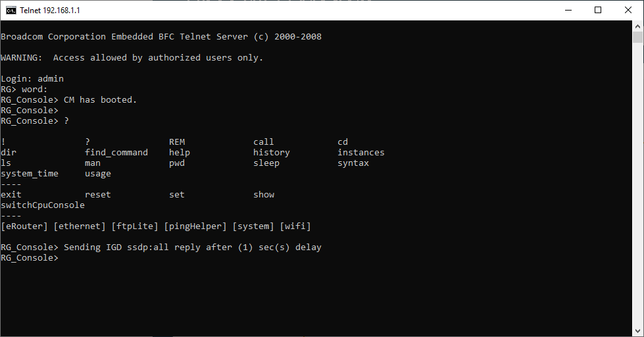
Task: Click the 'switchCpuConsole' command text
Action: coord(43,205)
